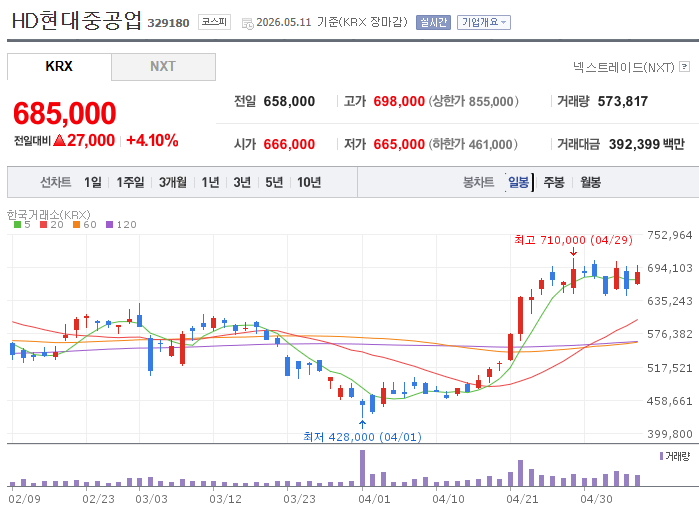Click the 752,964 price axis label

point(670,235)
